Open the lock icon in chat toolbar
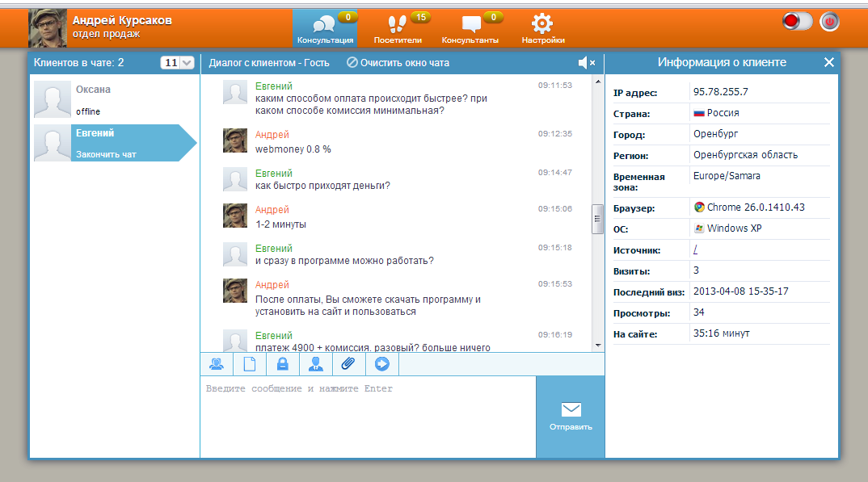The width and height of the screenshot is (868, 482). [x=282, y=364]
